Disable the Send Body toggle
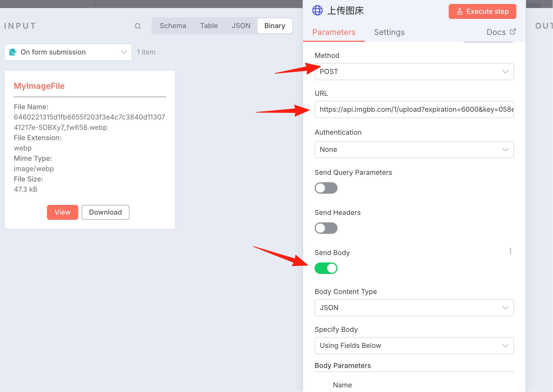The height and width of the screenshot is (392, 553). tap(326, 268)
